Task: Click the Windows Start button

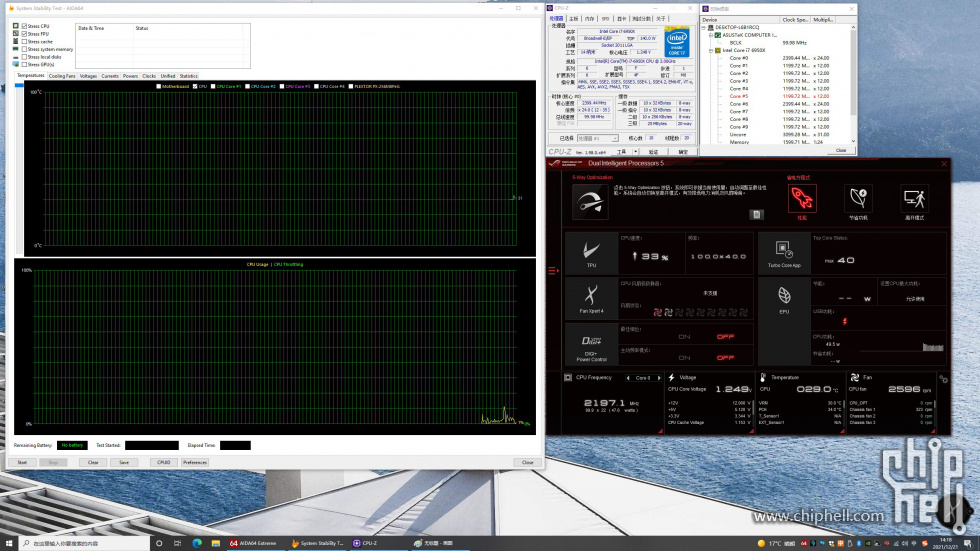Action: coord(9,544)
